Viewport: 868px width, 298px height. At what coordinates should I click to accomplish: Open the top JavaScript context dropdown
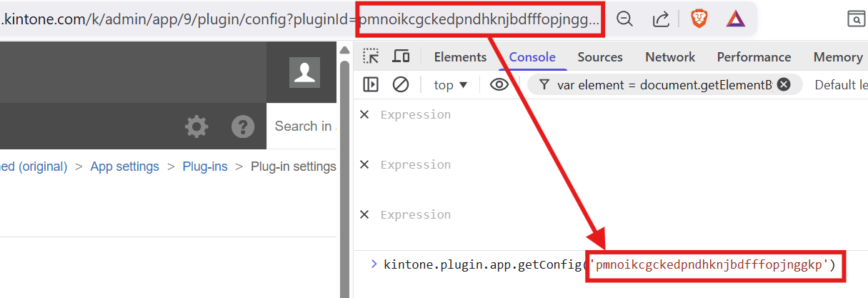click(x=451, y=85)
